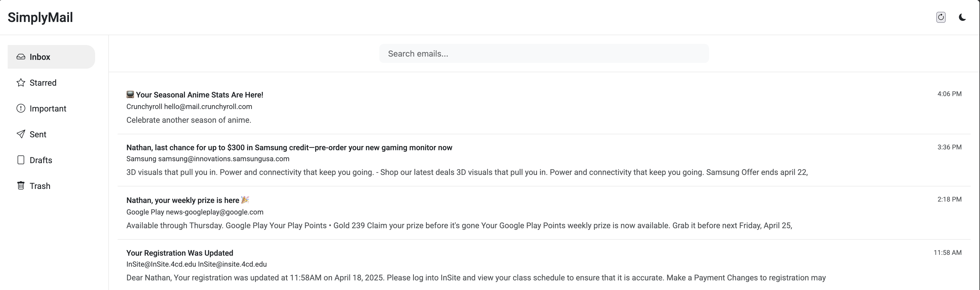The height and width of the screenshot is (290, 980).
Task: Open Your Registration Was Updated email
Action: [x=179, y=253]
